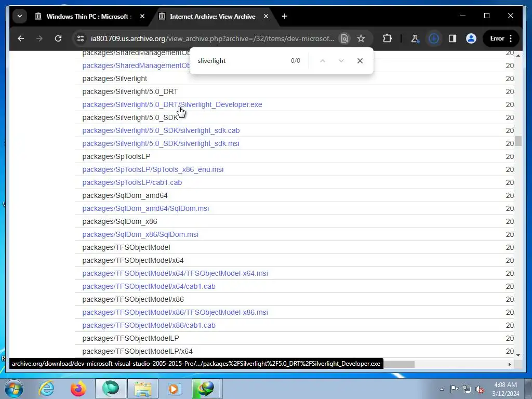Click the find-in-page icon in address bar
The width and height of the screenshot is (532, 399).
click(344, 38)
